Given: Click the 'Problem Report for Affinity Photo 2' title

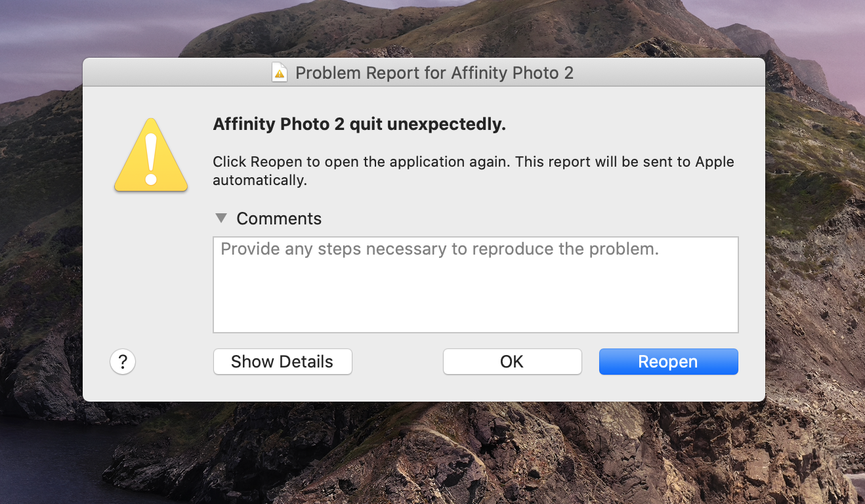Looking at the screenshot, I should pyautogui.click(x=434, y=73).
